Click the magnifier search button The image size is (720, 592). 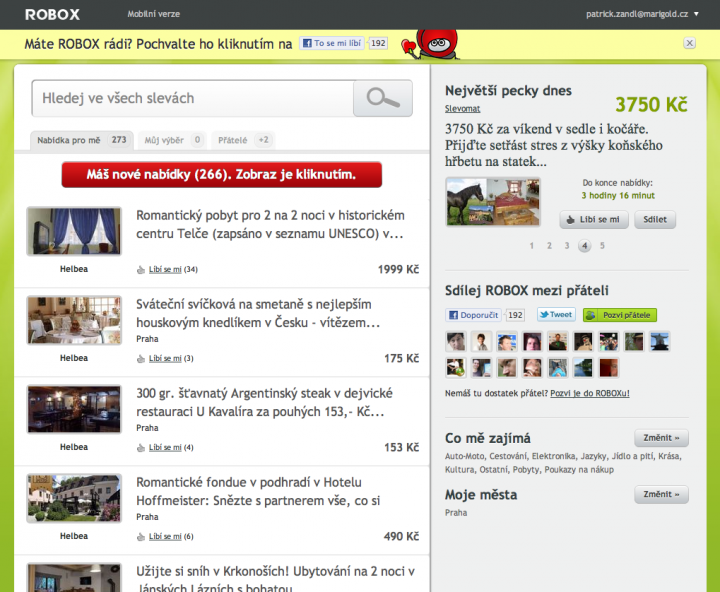pyautogui.click(x=383, y=98)
